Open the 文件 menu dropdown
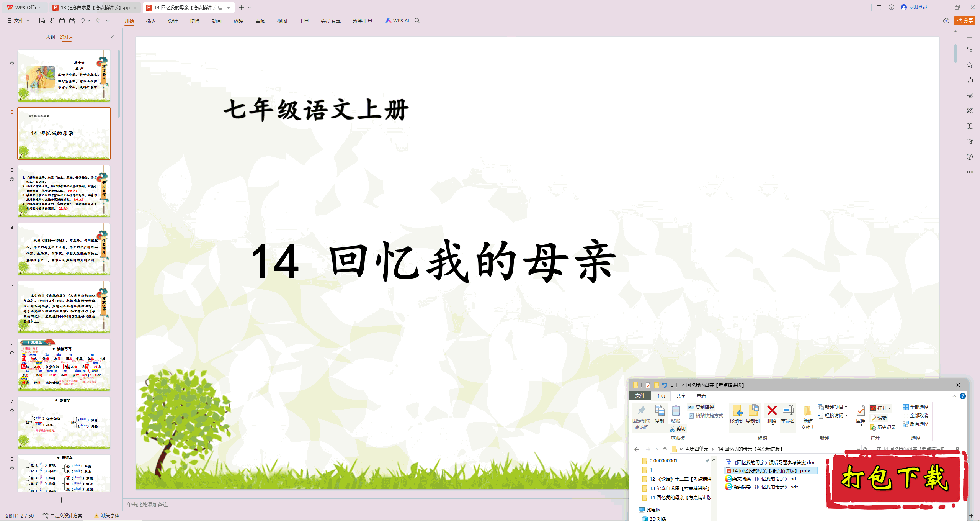The width and height of the screenshot is (980, 521). click(18, 21)
